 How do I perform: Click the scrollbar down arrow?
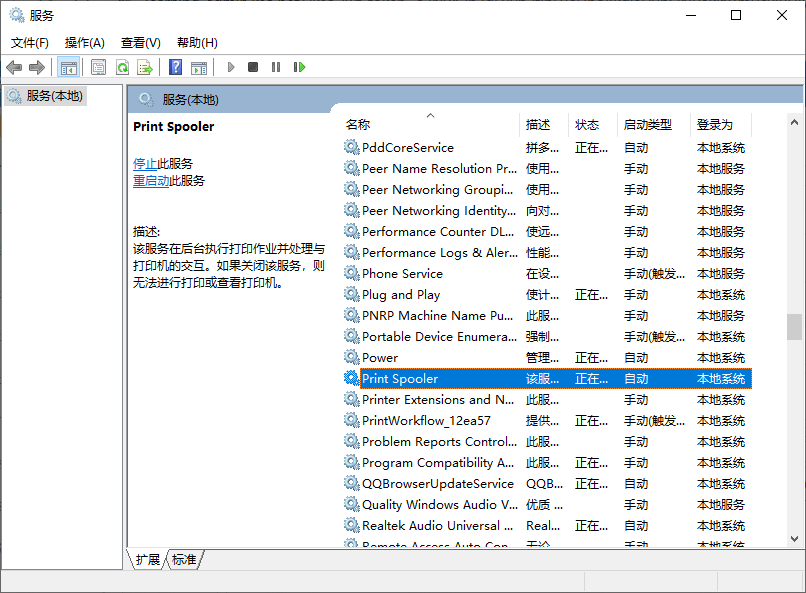[794, 539]
